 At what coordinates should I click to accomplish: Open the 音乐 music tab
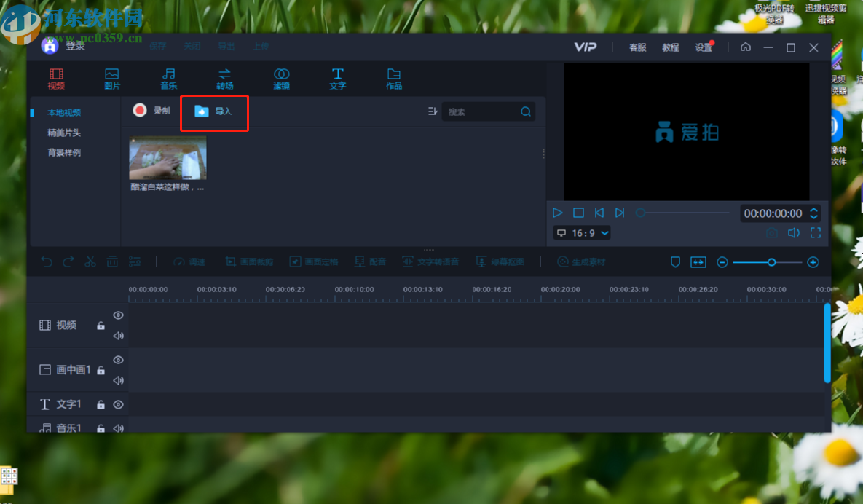[x=168, y=79]
